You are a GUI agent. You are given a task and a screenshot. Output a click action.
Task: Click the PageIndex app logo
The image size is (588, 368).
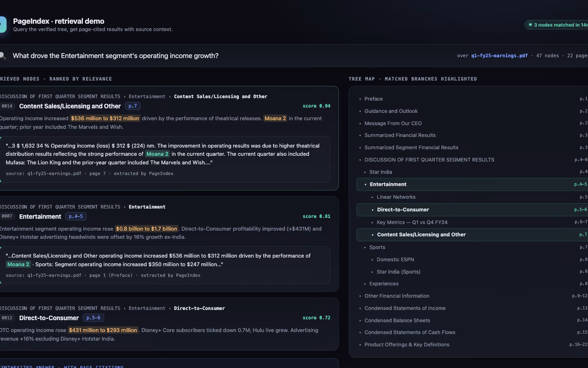pyautogui.click(x=3, y=25)
